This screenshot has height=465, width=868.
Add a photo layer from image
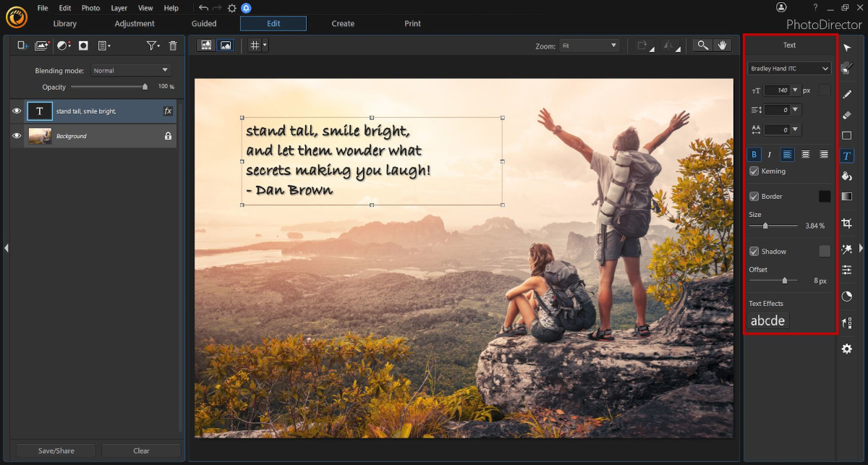click(x=42, y=46)
